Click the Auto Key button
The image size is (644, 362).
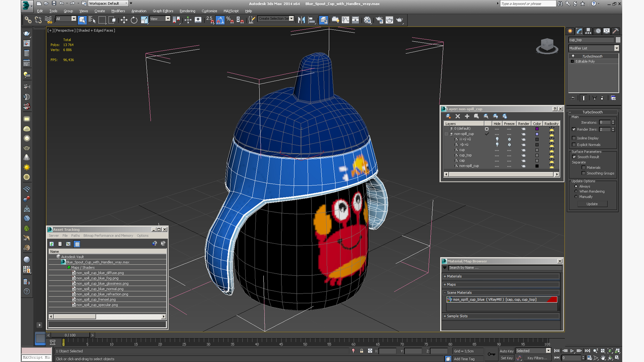[506, 351]
